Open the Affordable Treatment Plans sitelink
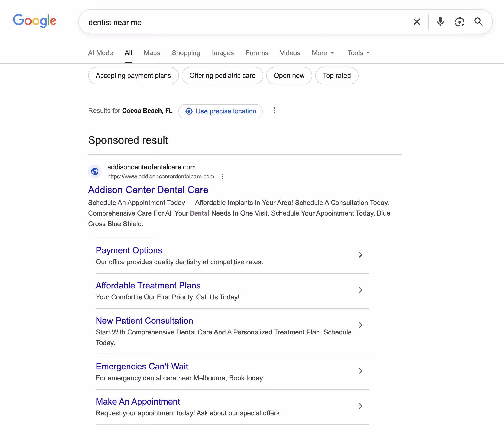Image resolution: width=504 pixels, height=432 pixels. tap(148, 286)
